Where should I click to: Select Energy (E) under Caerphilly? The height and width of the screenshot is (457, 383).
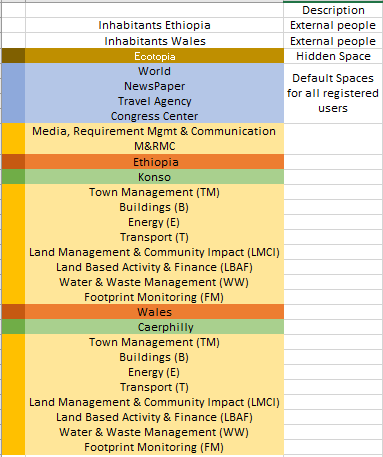point(154,372)
